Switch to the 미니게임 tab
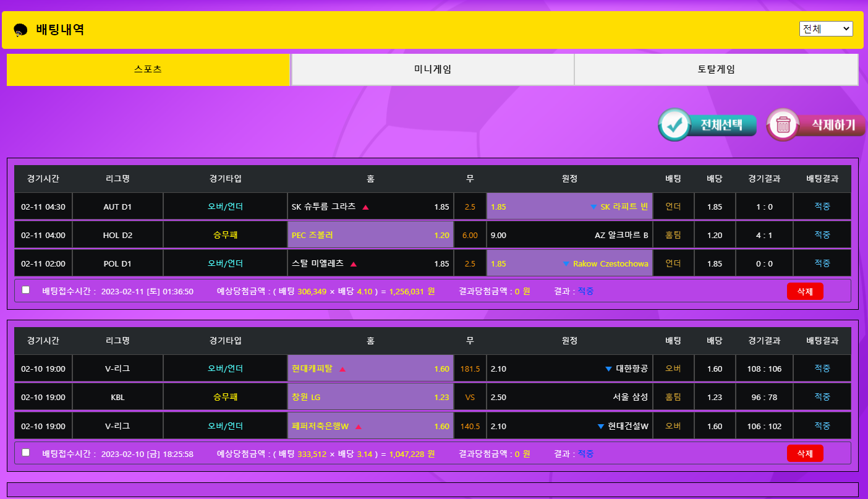868x499 pixels. coord(432,70)
